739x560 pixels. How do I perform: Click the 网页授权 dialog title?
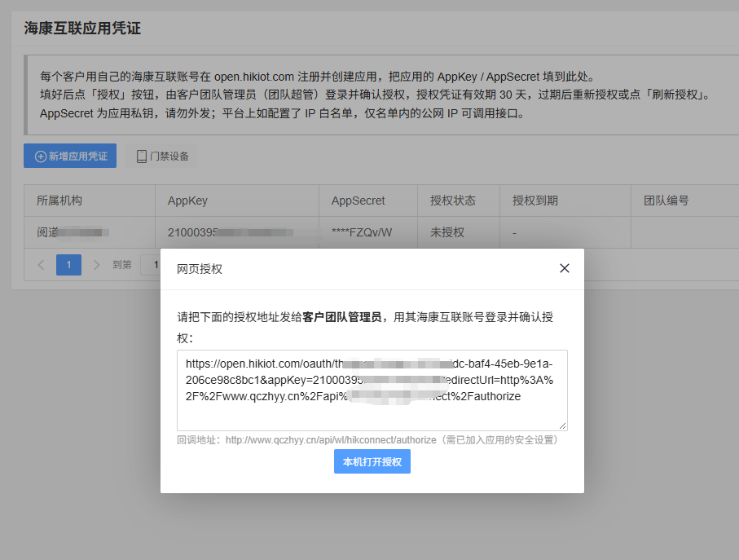point(200,269)
